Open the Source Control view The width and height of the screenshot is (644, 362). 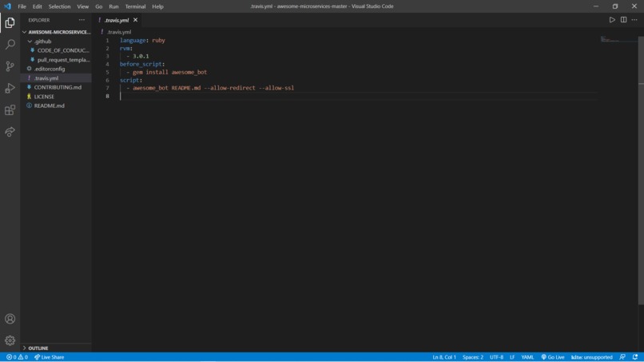click(10, 66)
